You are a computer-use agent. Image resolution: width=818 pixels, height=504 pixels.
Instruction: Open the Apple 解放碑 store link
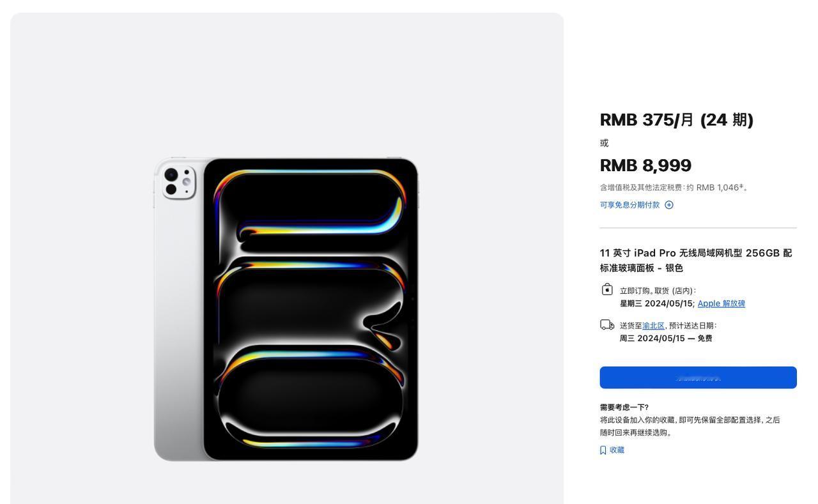click(x=721, y=303)
